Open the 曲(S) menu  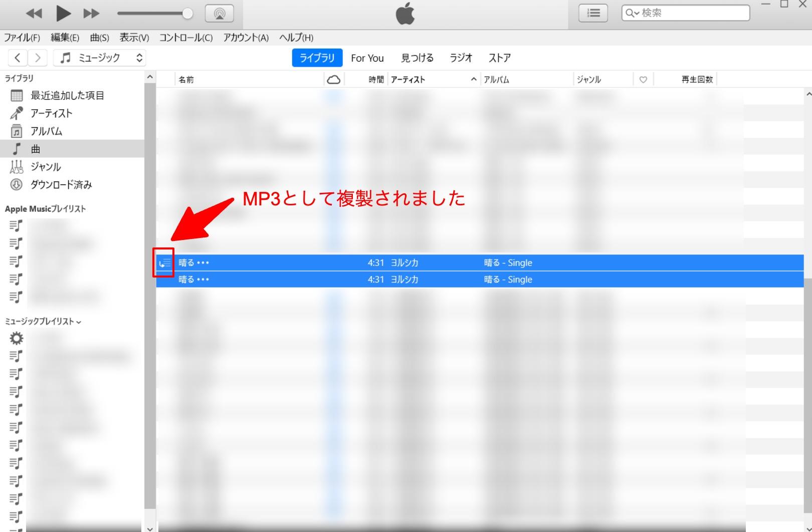coord(99,38)
